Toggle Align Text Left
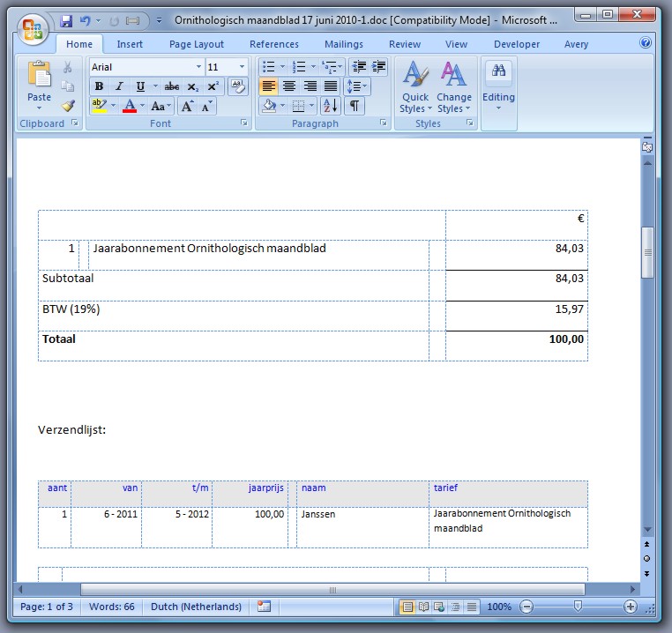Viewport: 672px width, 633px height. pos(268,86)
